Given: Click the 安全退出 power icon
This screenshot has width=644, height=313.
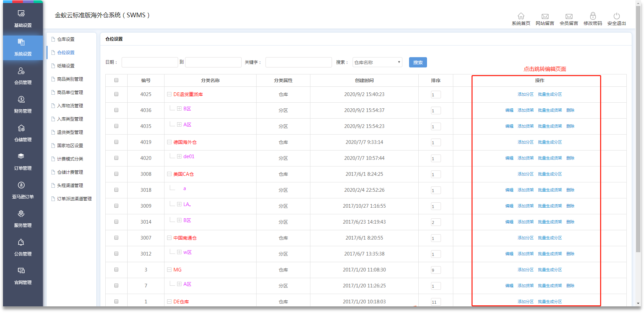Looking at the screenshot, I should pos(616,16).
